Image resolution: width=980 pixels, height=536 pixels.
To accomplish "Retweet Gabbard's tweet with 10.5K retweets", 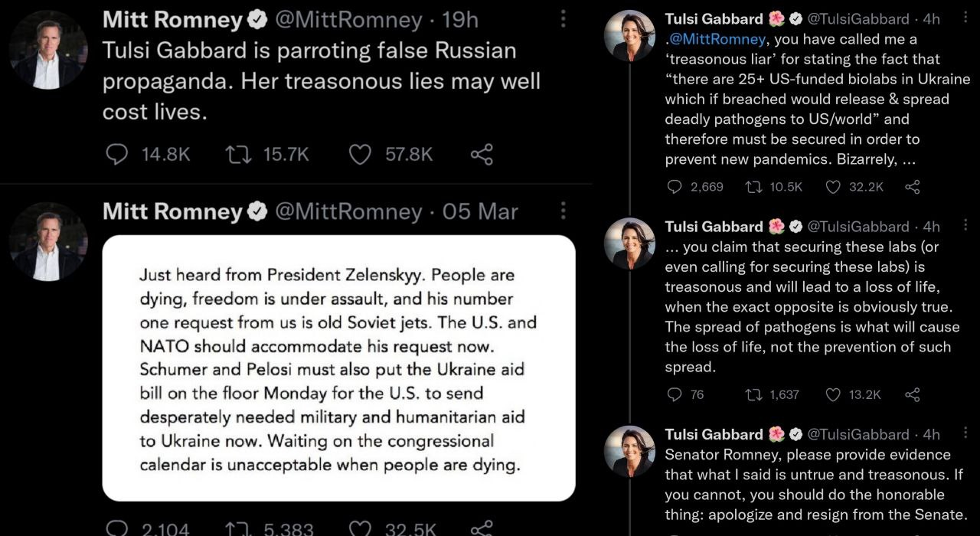I will (x=754, y=187).
